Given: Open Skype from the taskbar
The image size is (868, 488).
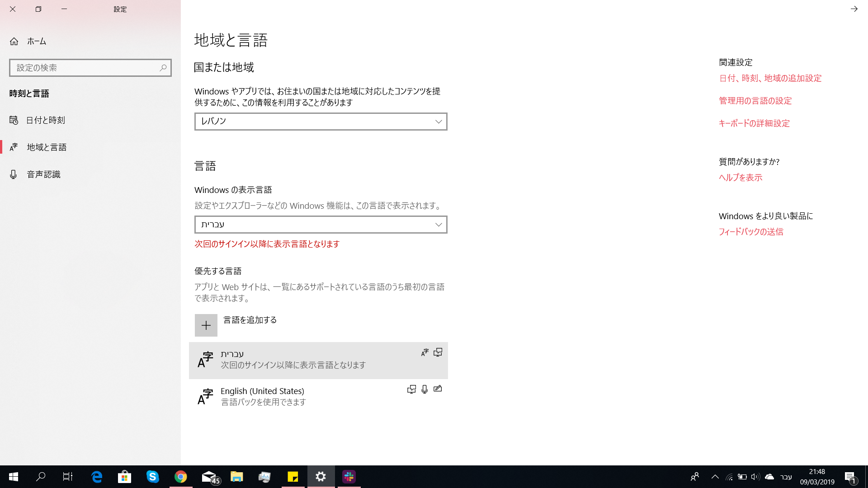Looking at the screenshot, I should [x=153, y=477].
